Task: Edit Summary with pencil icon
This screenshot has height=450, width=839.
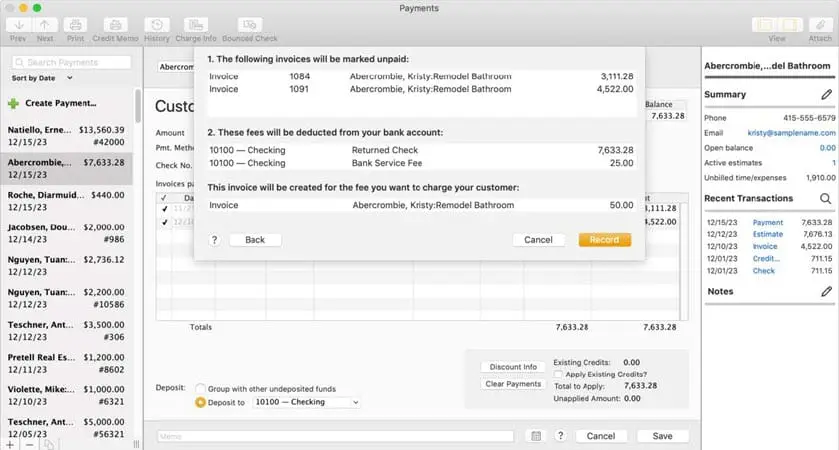Action: coord(827,95)
